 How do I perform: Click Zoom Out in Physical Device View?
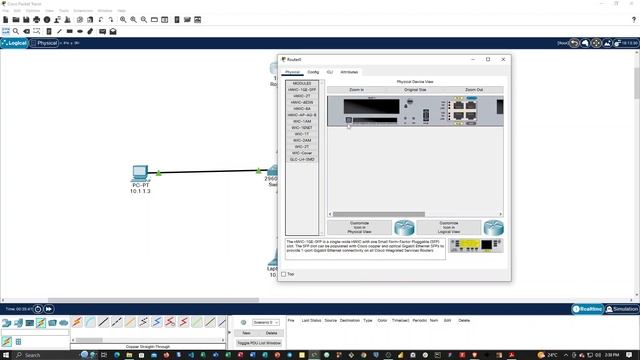pyautogui.click(x=474, y=89)
